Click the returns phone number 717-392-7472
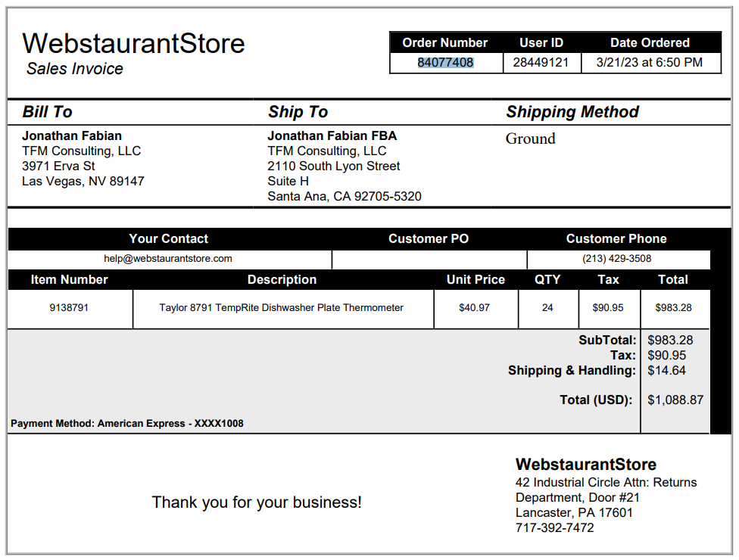Image resolution: width=739 pixels, height=560 pixels. [x=555, y=528]
